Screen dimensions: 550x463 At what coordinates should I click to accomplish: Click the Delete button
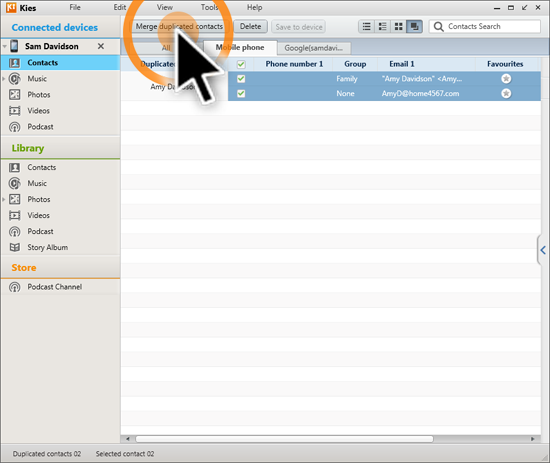(250, 27)
